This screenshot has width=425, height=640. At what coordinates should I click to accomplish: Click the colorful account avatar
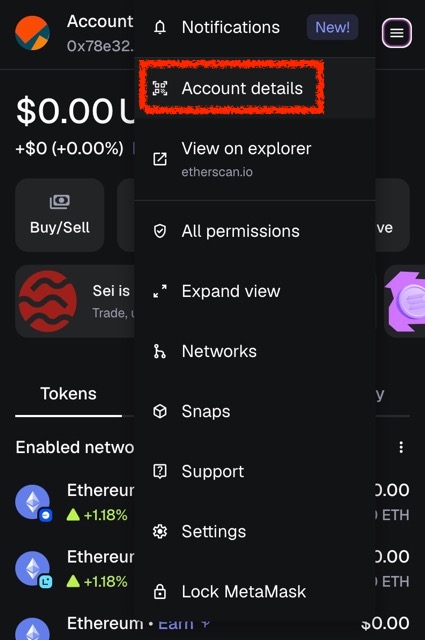tap(33, 33)
